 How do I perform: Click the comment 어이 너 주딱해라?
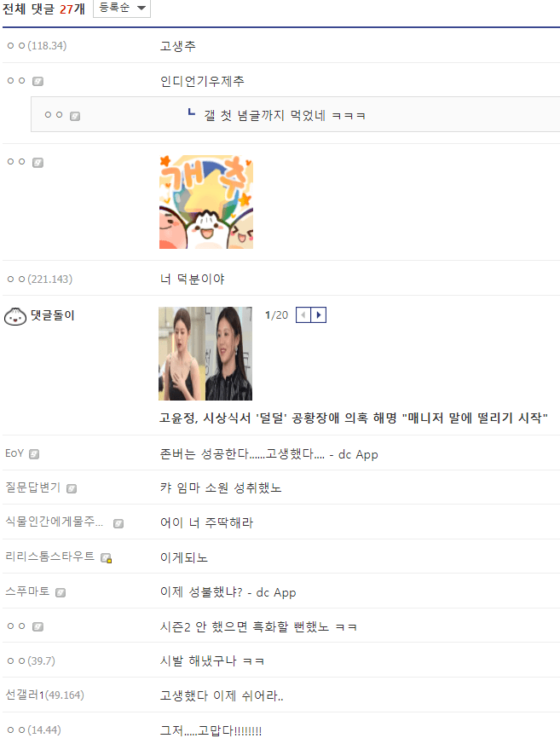pos(207,523)
